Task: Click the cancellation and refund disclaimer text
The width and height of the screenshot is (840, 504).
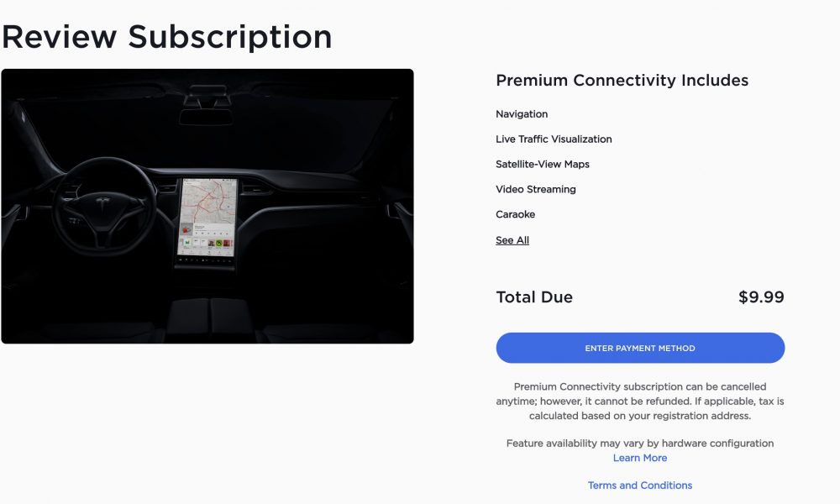Action: [639, 402]
